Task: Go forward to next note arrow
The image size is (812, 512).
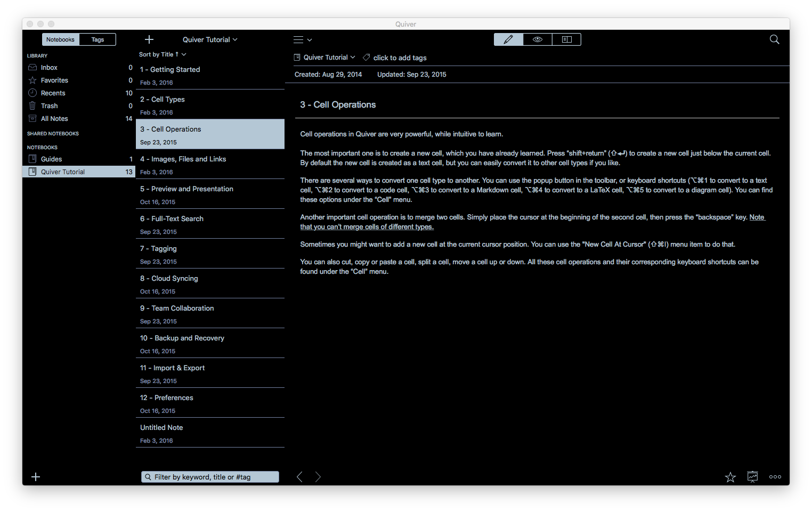Action: pos(318,477)
